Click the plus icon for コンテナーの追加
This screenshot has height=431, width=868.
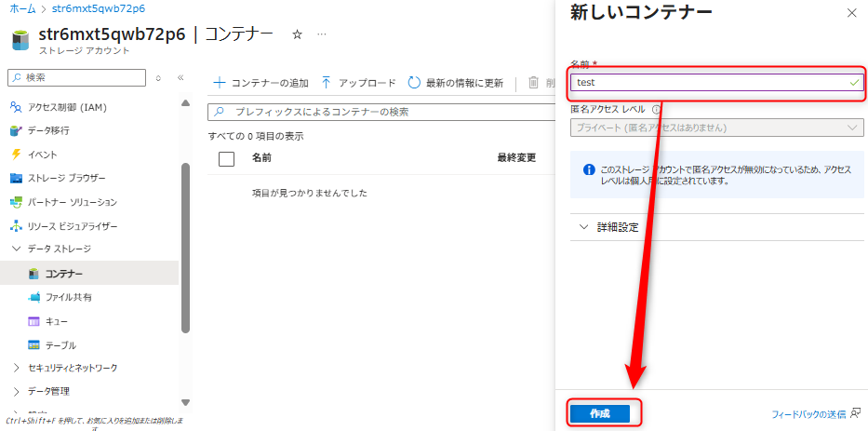pos(220,83)
